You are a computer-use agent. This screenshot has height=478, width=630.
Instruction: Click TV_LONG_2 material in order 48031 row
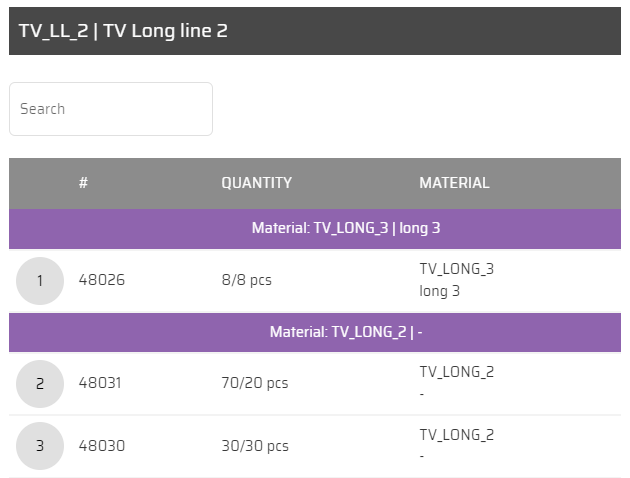coord(456,373)
